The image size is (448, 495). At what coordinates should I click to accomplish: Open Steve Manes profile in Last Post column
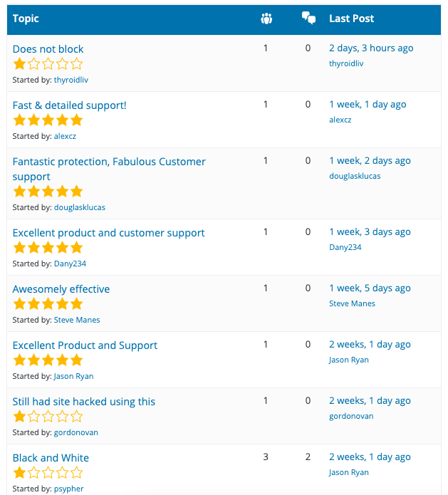(x=352, y=303)
